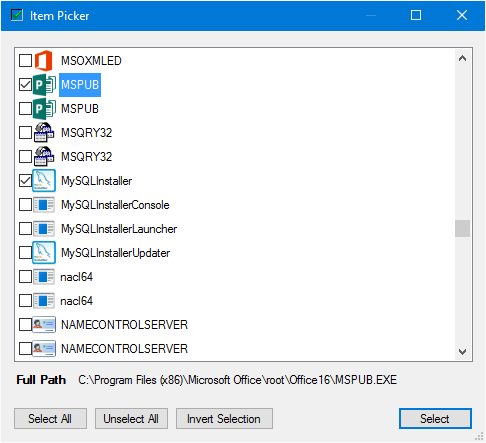Uncheck the highlighted MSPUB checkbox
Image resolution: width=486 pixels, height=443 pixels.
[25, 85]
